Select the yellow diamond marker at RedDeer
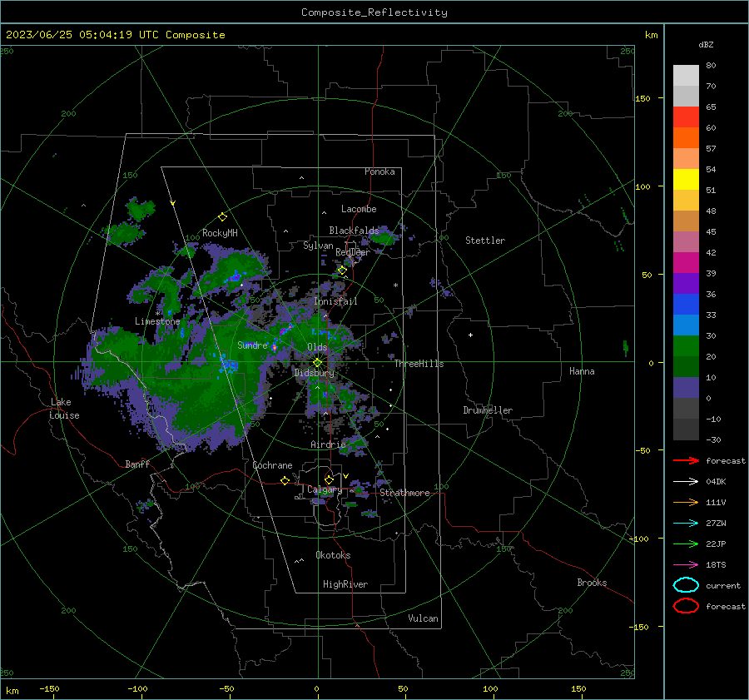This screenshot has width=749, height=700. 342,271
